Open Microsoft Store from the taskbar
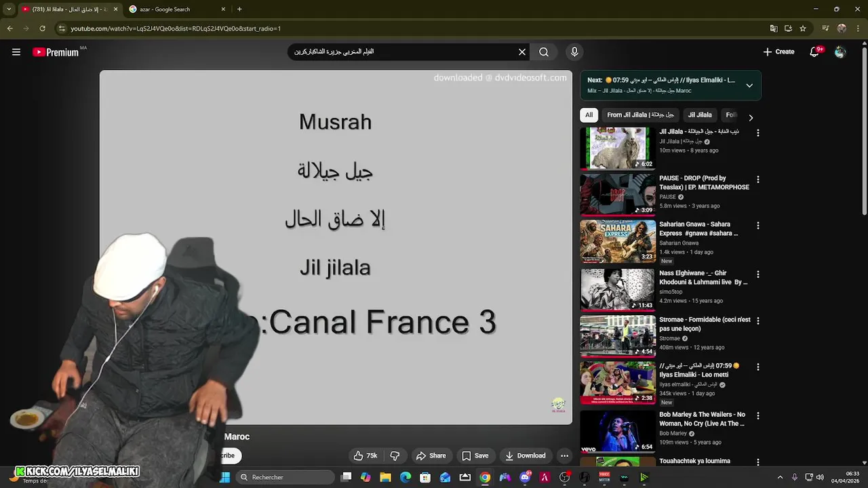Viewport: 868px width, 488px height. (x=425, y=477)
